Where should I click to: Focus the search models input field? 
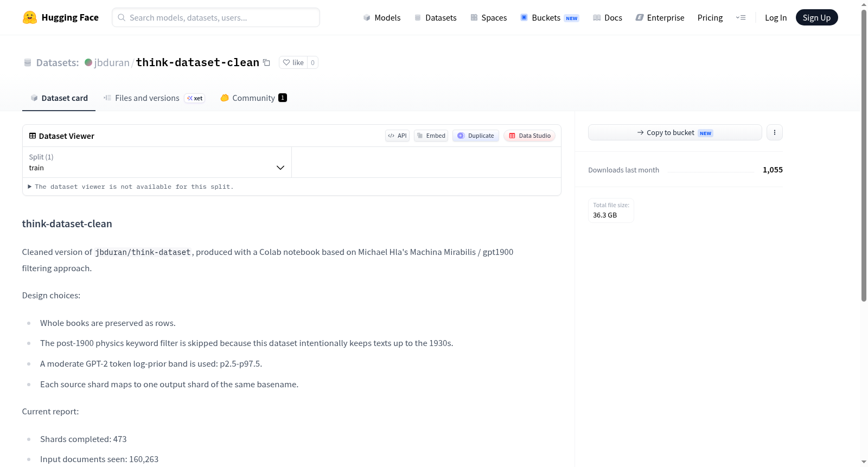click(x=216, y=17)
